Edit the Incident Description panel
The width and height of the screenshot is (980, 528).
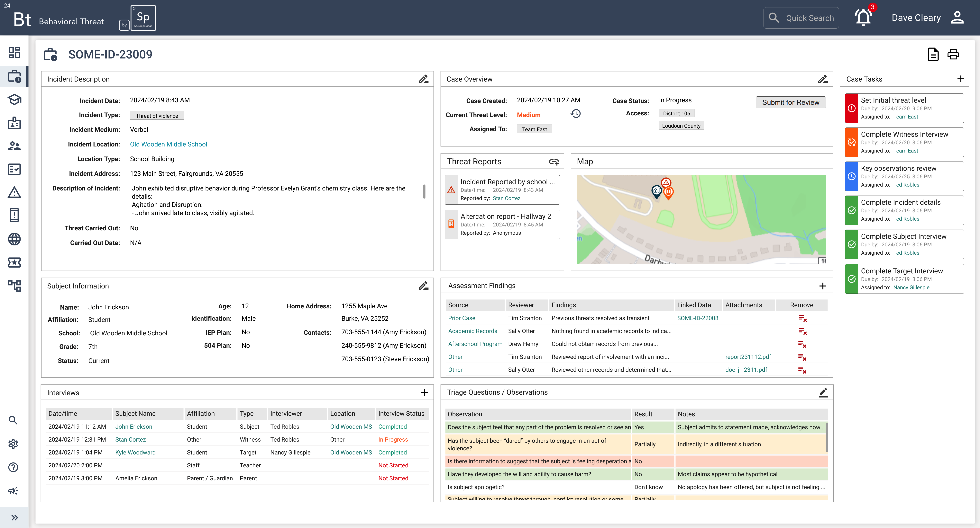[423, 79]
